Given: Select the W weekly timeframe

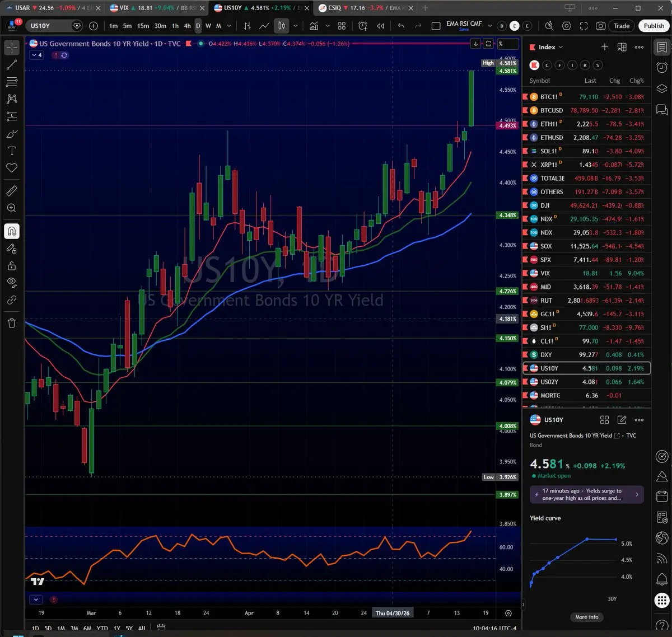Looking at the screenshot, I should click(x=208, y=26).
